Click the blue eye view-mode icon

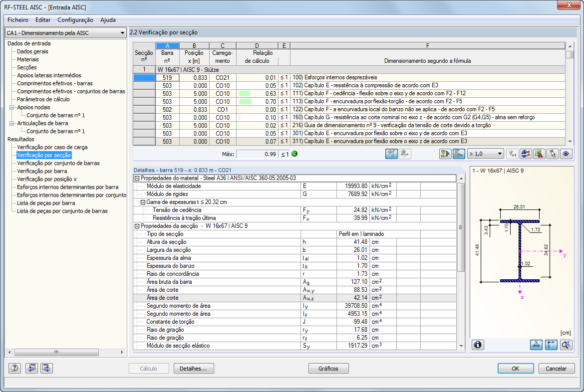tap(566, 154)
